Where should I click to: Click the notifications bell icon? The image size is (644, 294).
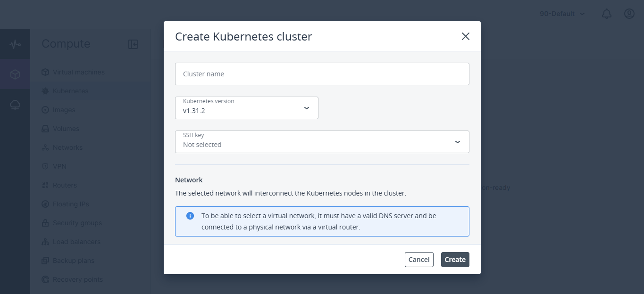[x=607, y=14]
